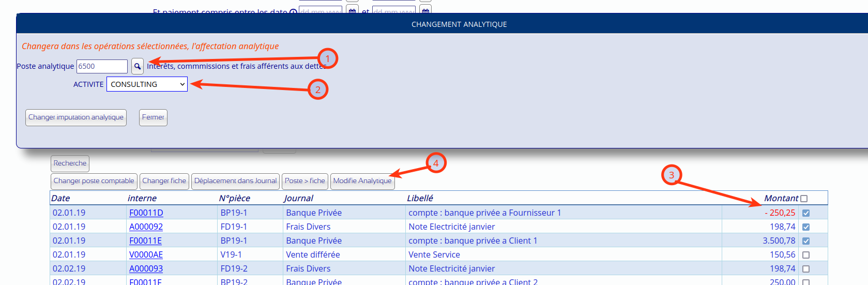Click Changer poste comptable
Viewport: 868px width, 285px height.
[x=94, y=181]
